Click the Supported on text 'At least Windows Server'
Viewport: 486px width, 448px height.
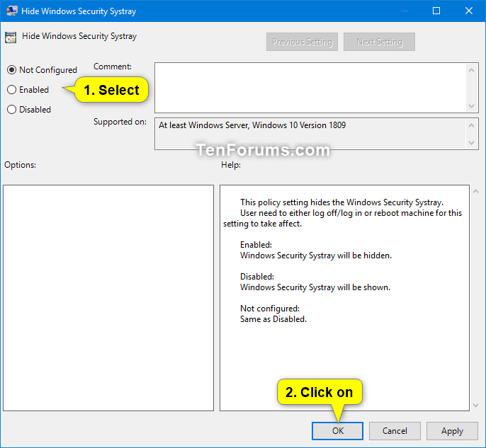[x=203, y=125]
